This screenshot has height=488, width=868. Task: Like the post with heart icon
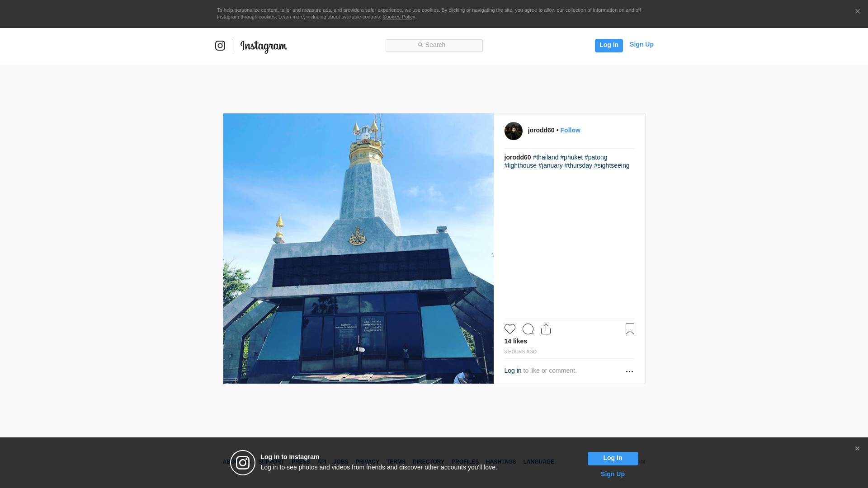[510, 329]
